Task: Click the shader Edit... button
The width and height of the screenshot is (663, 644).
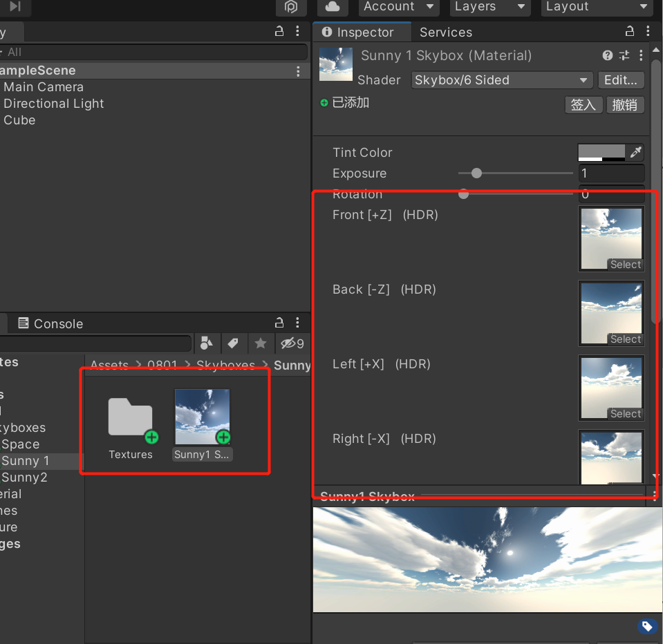Action: [x=621, y=80]
